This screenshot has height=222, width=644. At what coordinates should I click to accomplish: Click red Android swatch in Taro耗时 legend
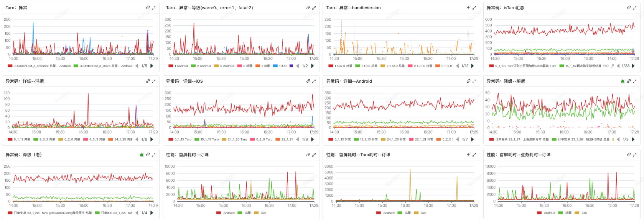[x=379, y=213]
